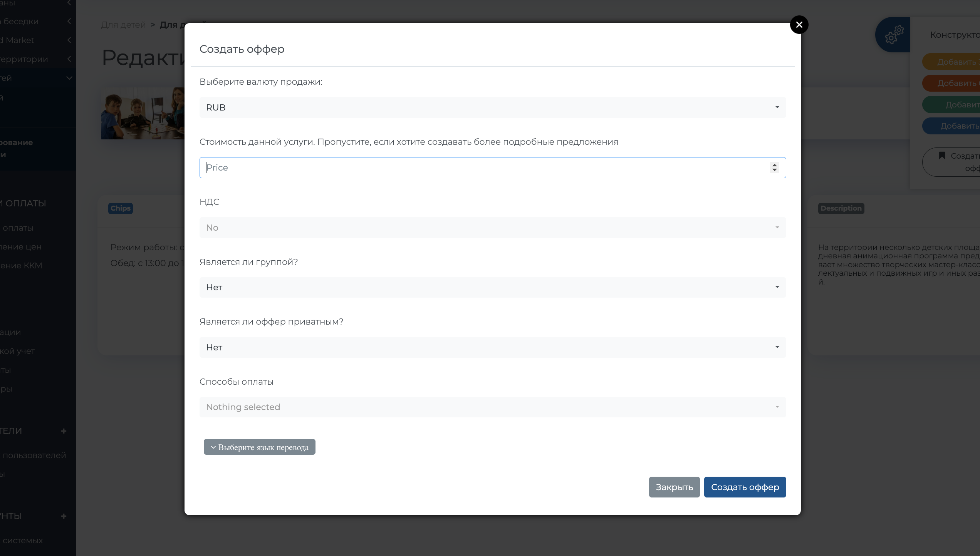Collapse the sidebar menu chevron near Market

pyautogui.click(x=69, y=40)
